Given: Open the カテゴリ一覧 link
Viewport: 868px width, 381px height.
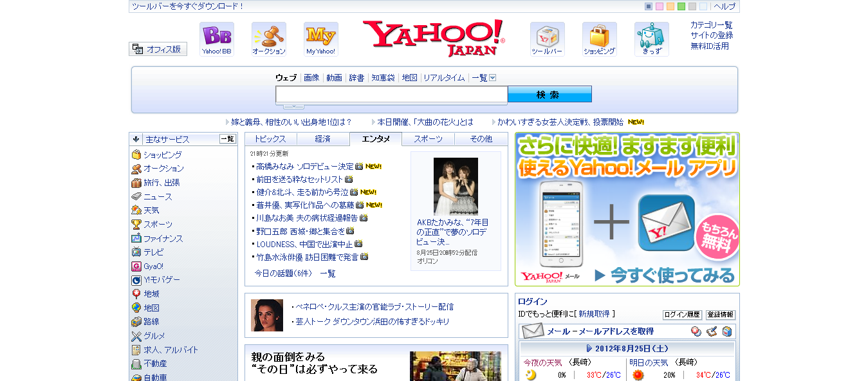Looking at the screenshot, I should click(x=712, y=25).
